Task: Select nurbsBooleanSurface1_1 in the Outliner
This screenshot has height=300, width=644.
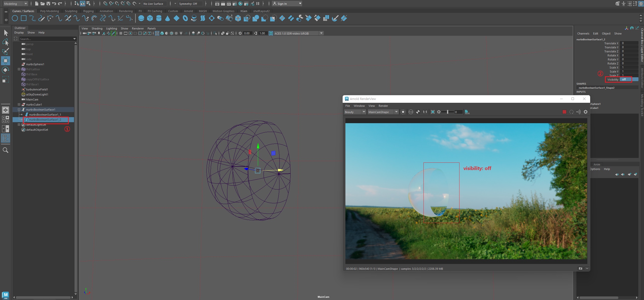Action: point(45,115)
